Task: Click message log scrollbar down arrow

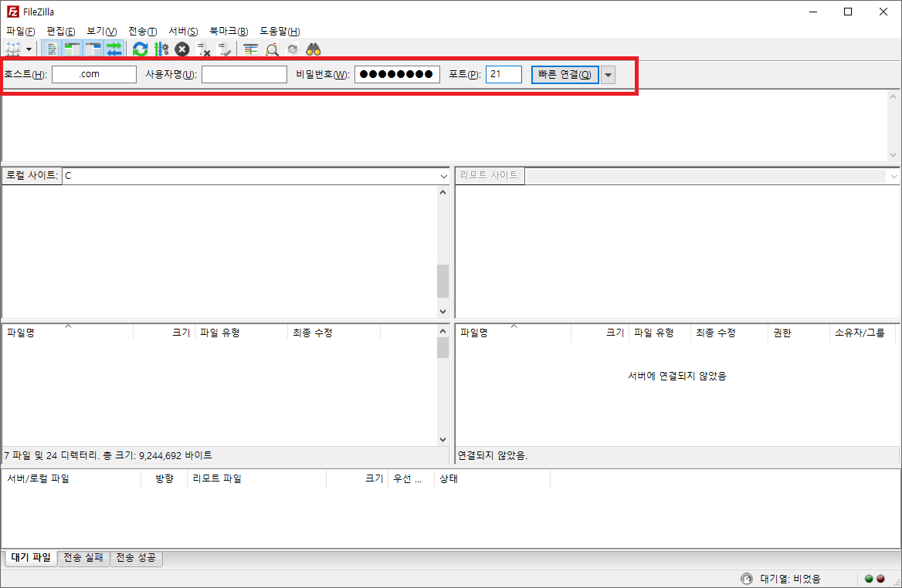Action: (x=893, y=154)
